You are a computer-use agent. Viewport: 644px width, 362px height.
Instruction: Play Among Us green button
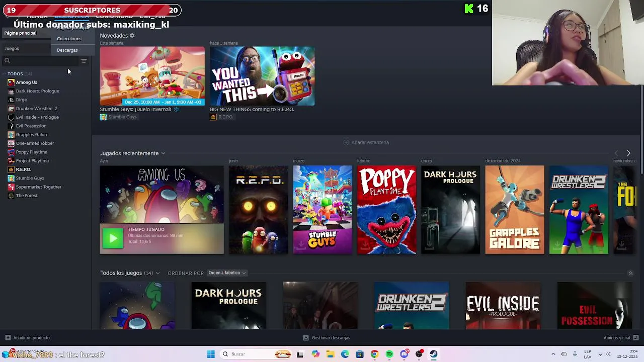tap(112, 238)
